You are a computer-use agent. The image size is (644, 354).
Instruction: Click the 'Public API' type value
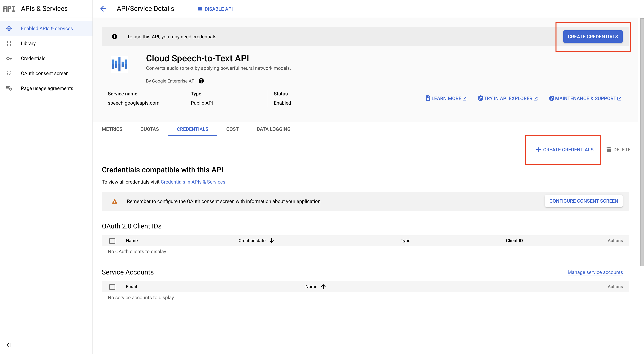(x=202, y=103)
